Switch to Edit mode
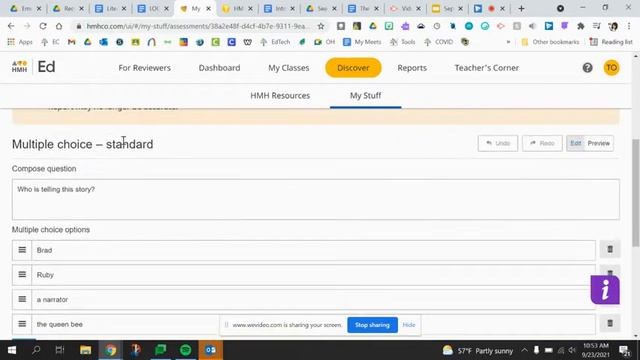The image size is (640, 360). click(x=576, y=143)
